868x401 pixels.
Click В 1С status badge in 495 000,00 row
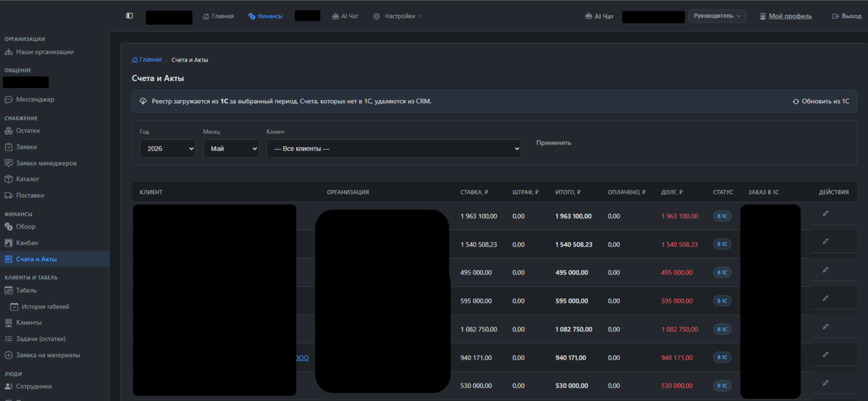(722, 273)
